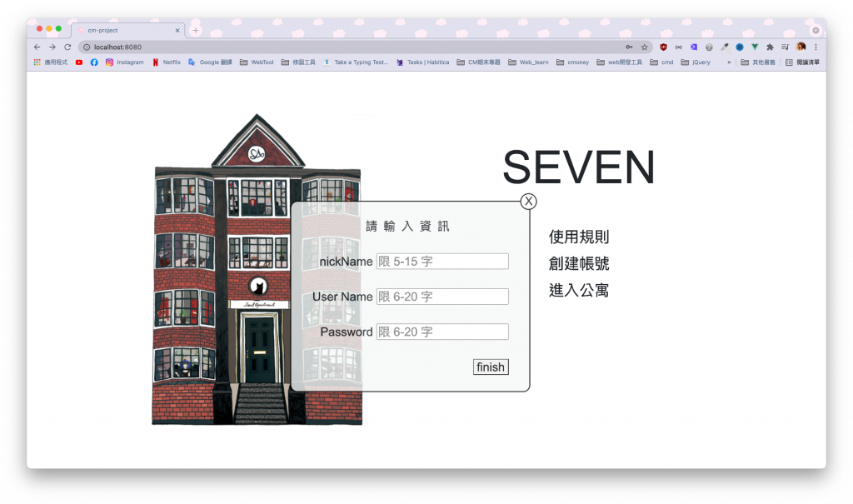Expand the cmoney bookmark folder

(x=572, y=62)
